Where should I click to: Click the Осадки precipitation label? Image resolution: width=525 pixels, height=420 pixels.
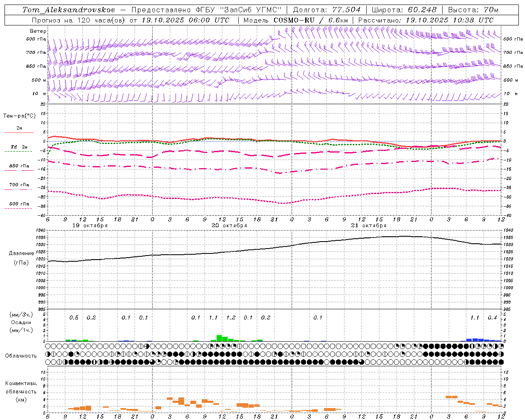pyautogui.click(x=21, y=322)
